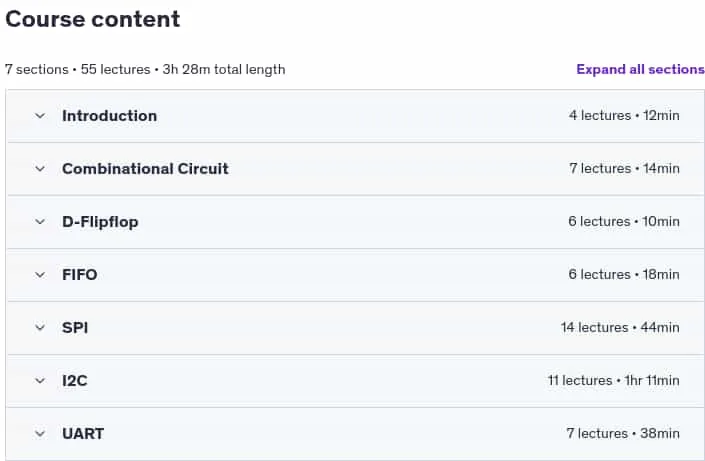
Task: Click the Course content heading
Action: pos(93,19)
